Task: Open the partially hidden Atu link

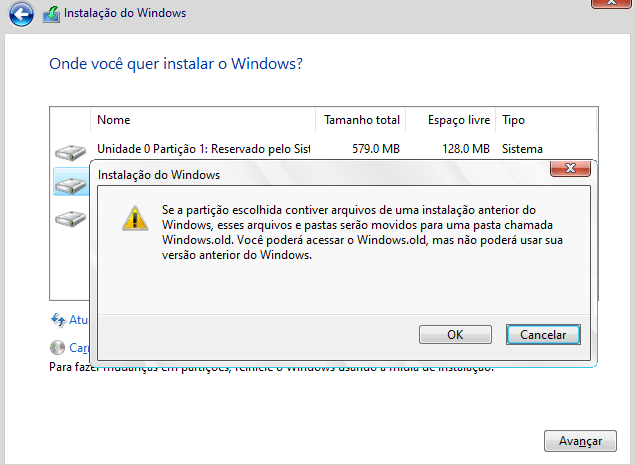Action: point(79,320)
